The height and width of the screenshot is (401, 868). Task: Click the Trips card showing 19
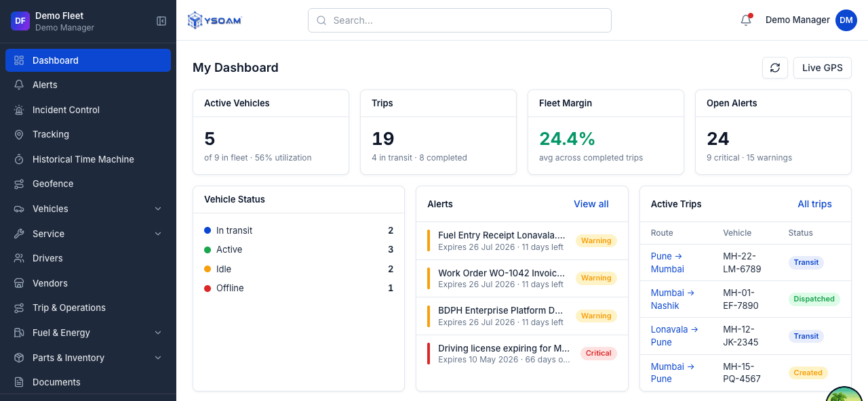pyautogui.click(x=438, y=132)
